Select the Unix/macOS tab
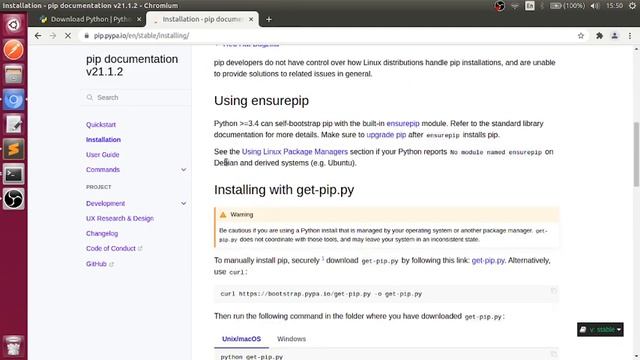Viewport: 640px width, 360px height. tap(241, 339)
